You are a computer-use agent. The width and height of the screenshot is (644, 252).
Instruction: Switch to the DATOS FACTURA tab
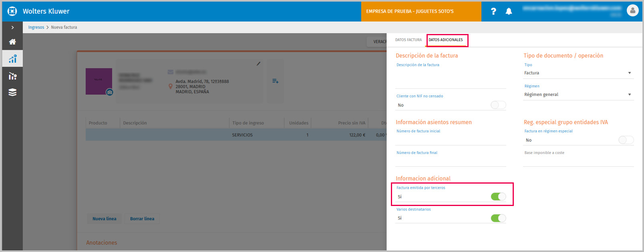tap(409, 40)
